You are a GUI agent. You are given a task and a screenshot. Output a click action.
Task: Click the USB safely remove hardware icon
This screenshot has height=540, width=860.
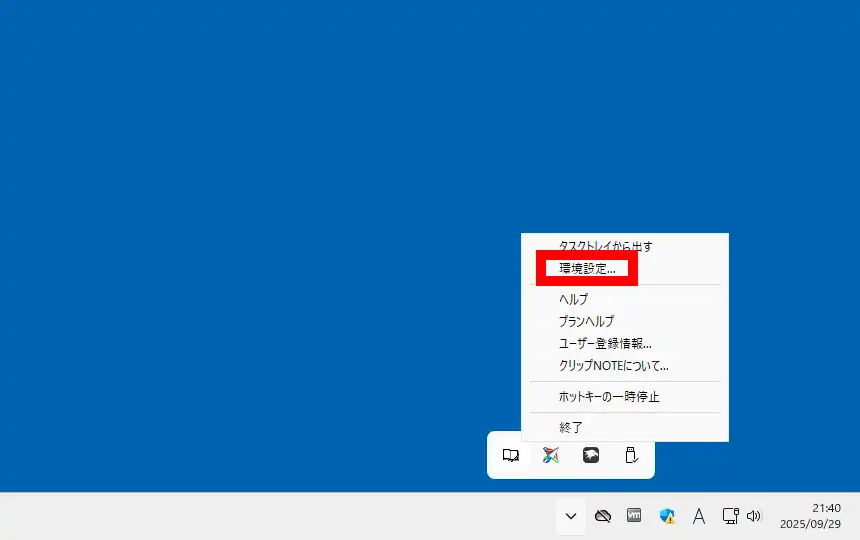coord(631,455)
